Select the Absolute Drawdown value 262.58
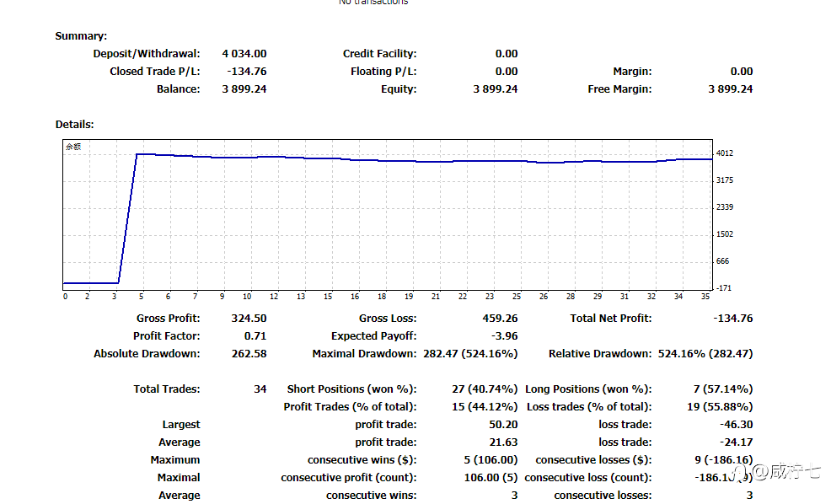The width and height of the screenshot is (831, 504). coord(249,353)
